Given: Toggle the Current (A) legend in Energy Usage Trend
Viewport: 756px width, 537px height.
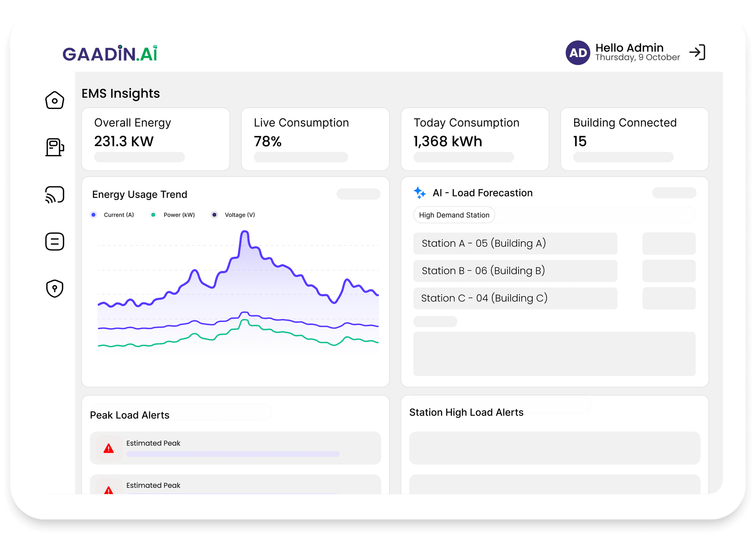Looking at the screenshot, I should (93, 214).
